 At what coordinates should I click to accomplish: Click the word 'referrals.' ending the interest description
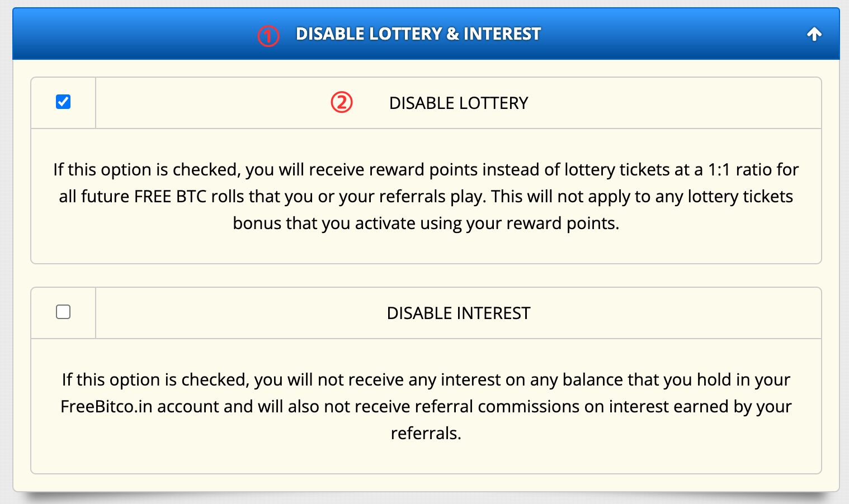pyautogui.click(x=426, y=433)
